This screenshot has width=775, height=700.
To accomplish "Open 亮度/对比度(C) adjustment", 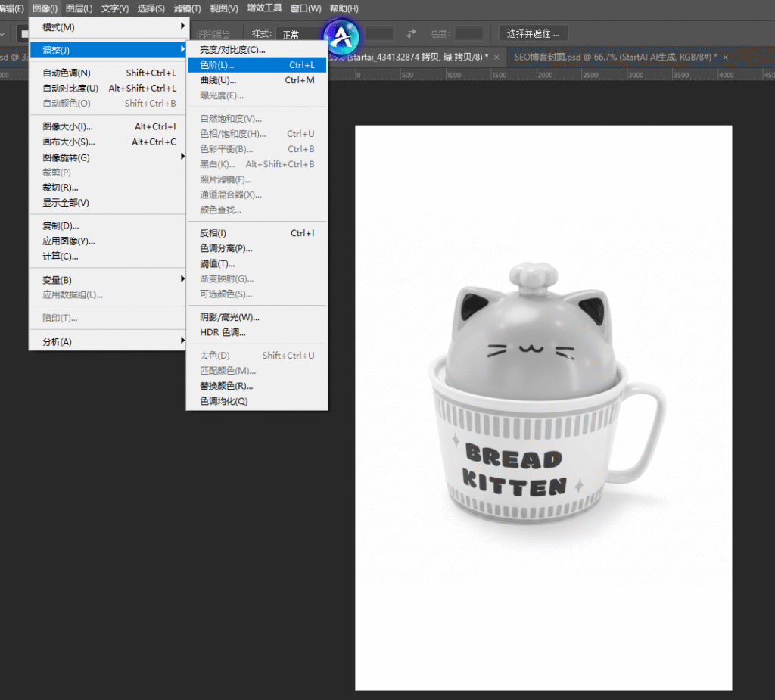I will pyautogui.click(x=257, y=50).
